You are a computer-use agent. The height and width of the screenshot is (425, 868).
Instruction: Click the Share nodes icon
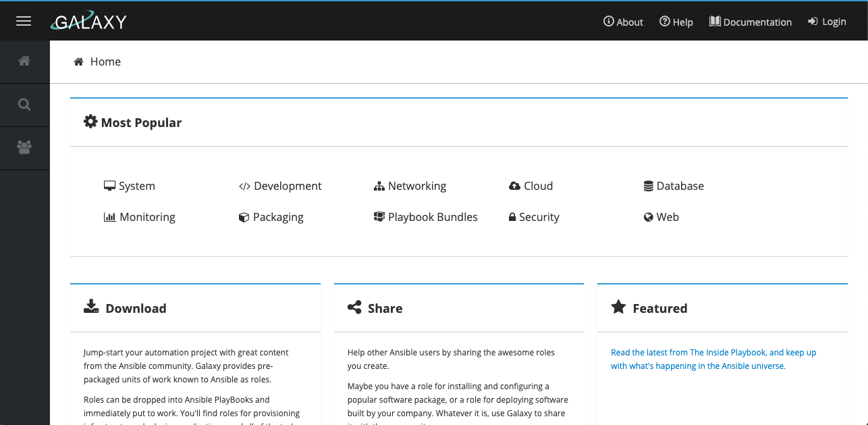(x=354, y=307)
